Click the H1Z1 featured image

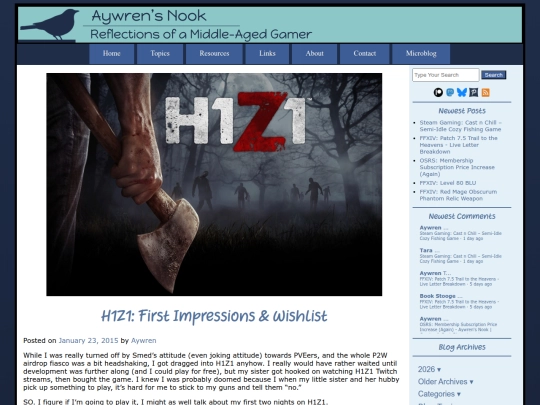tap(214, 184)
